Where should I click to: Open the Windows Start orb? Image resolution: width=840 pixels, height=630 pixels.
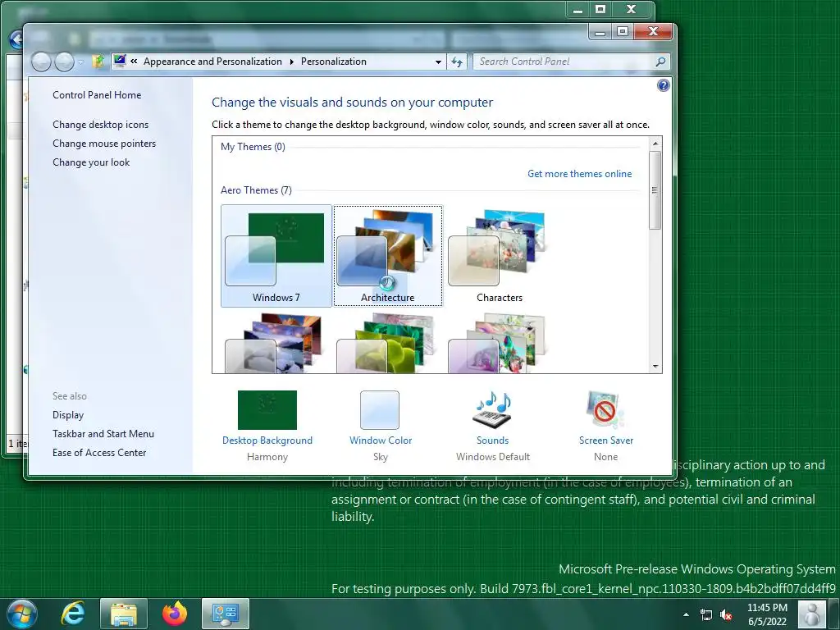coord(21,614)
